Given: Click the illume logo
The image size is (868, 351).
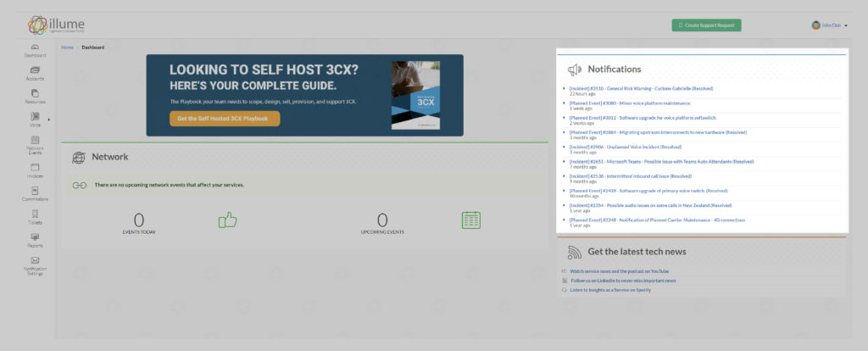Looking at the screenshot, I should pyautogui.click(x=53, y=25).
